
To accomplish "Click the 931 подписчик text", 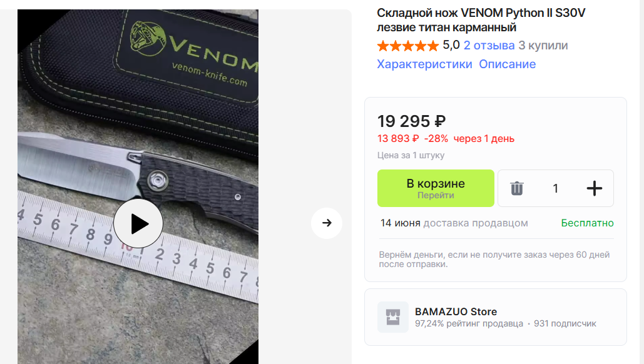I will point(565,323).
